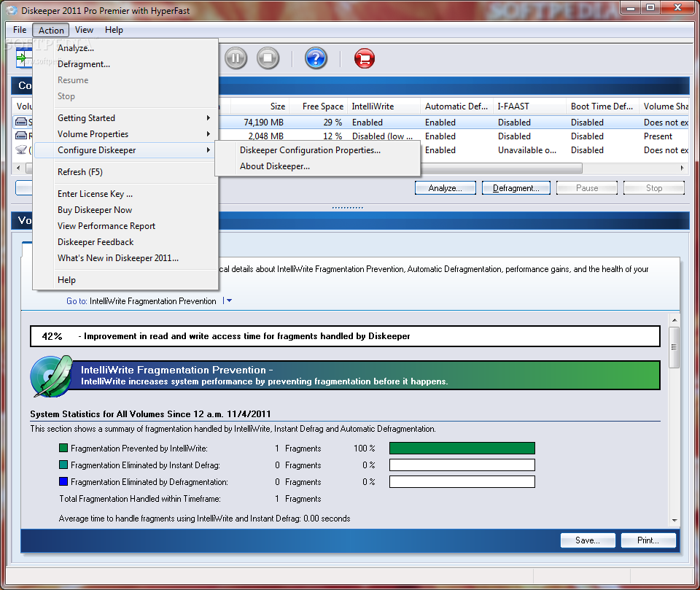Expand the Volume Properties submenu

126,134
